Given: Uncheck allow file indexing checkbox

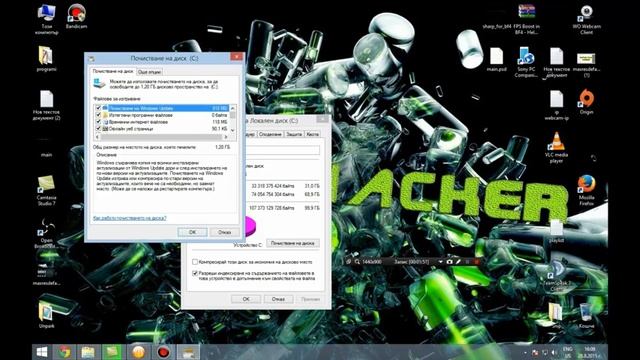Looking at the screenshot, I should pos(195,273).
